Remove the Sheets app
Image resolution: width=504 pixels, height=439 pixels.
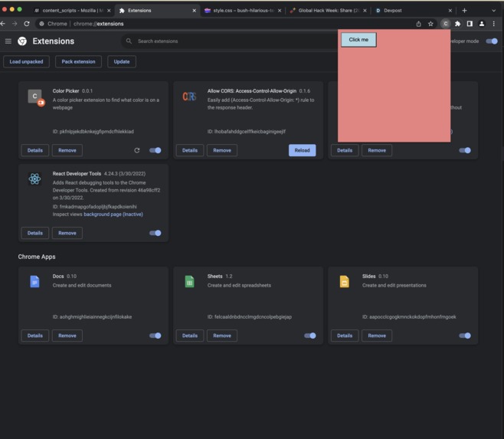tap(222, 336)
